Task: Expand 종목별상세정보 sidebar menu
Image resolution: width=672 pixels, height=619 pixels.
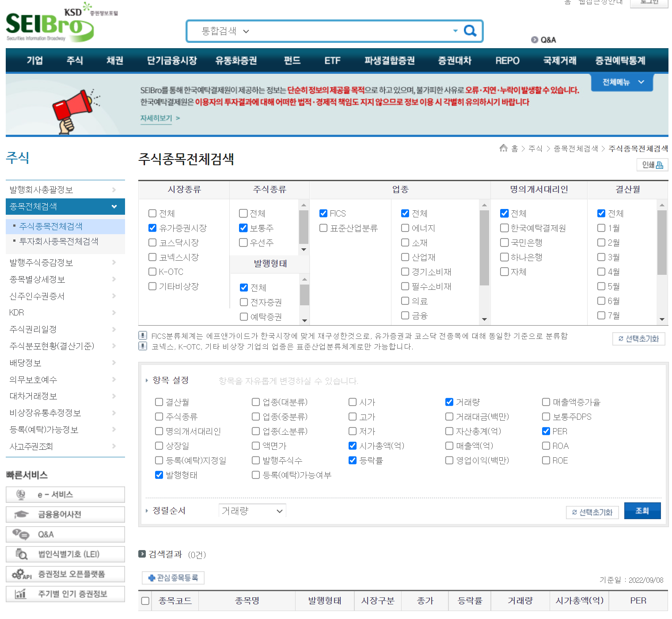Action: (x=65, y=279)
